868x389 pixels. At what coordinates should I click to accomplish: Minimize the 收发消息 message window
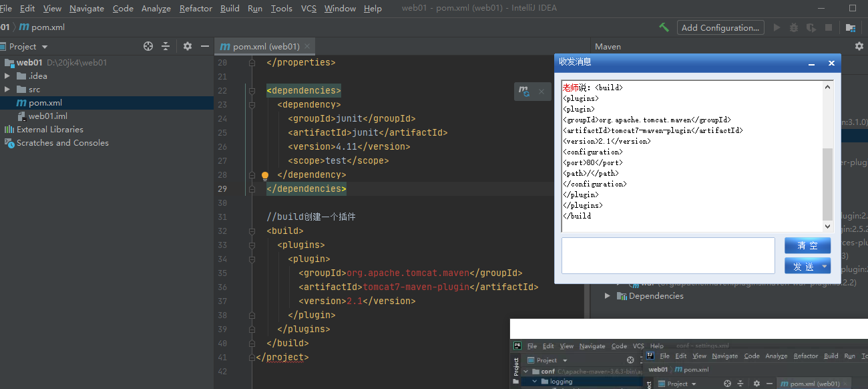pos(812,63)
